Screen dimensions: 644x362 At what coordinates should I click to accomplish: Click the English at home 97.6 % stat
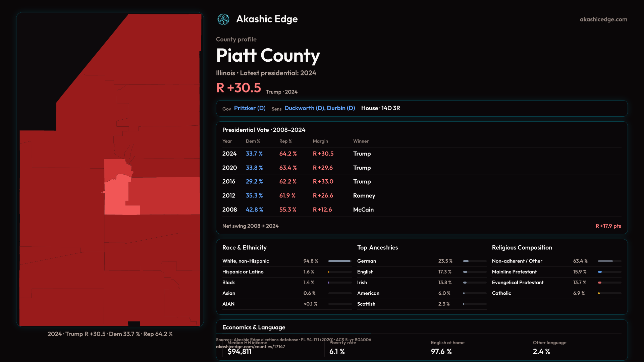441,351
